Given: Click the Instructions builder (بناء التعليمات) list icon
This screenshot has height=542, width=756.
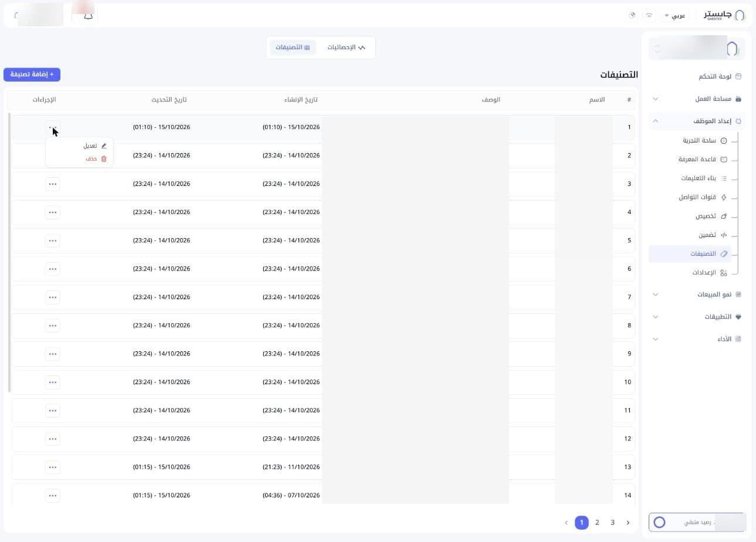Looking at the screenshot, I should click(724, 178).
